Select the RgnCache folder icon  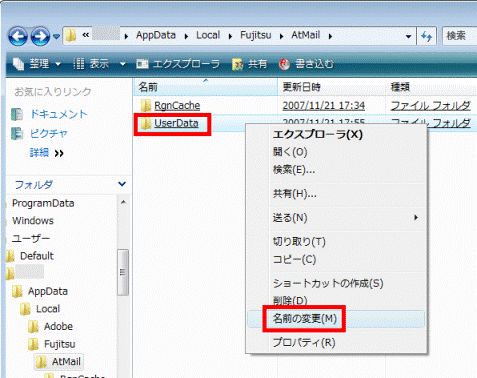coord(146,106)
